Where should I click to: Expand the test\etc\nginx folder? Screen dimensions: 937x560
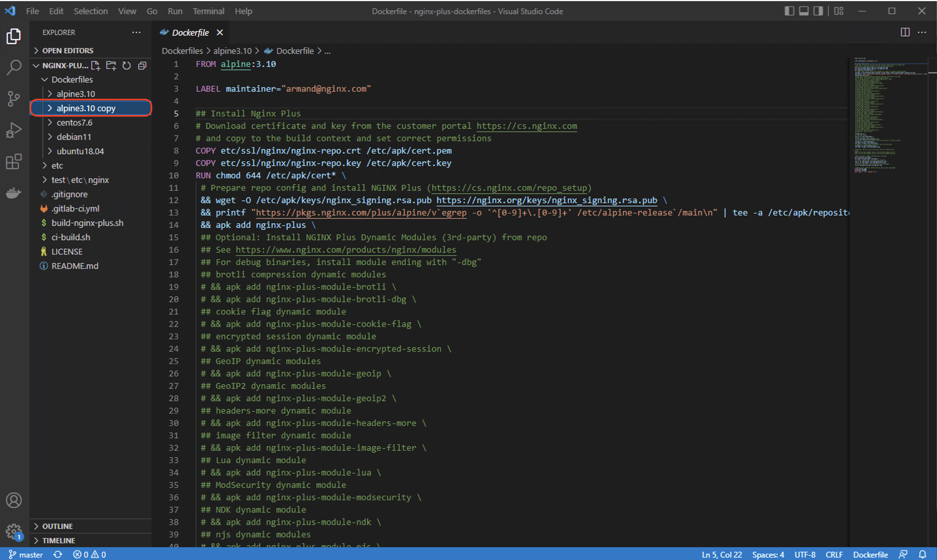coord(91,180)
